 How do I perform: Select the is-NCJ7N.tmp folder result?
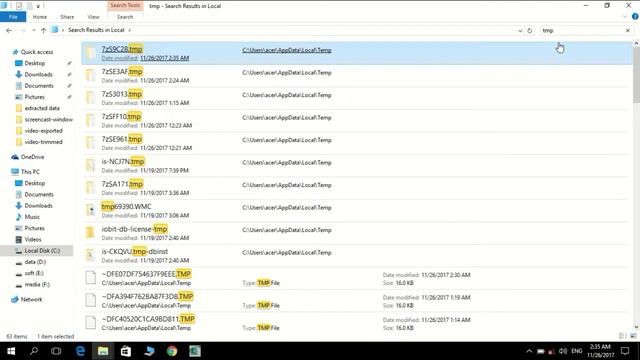(x=356, y=166)
